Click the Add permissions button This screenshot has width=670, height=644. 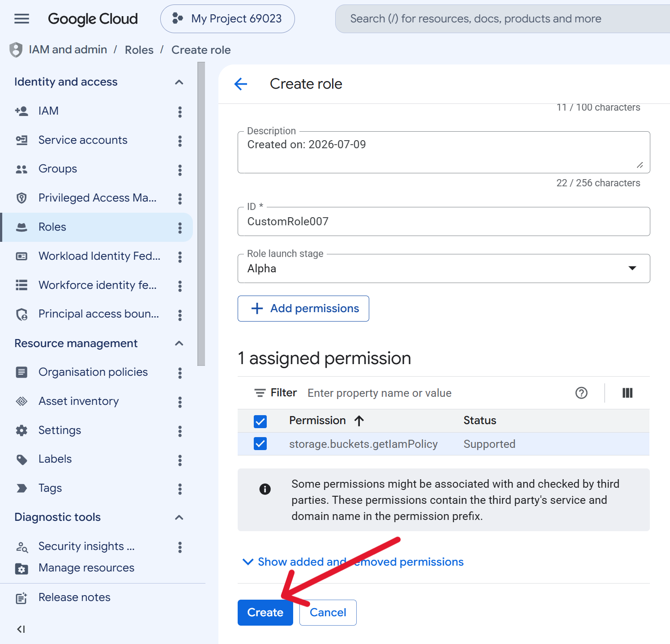pos(303,309)
